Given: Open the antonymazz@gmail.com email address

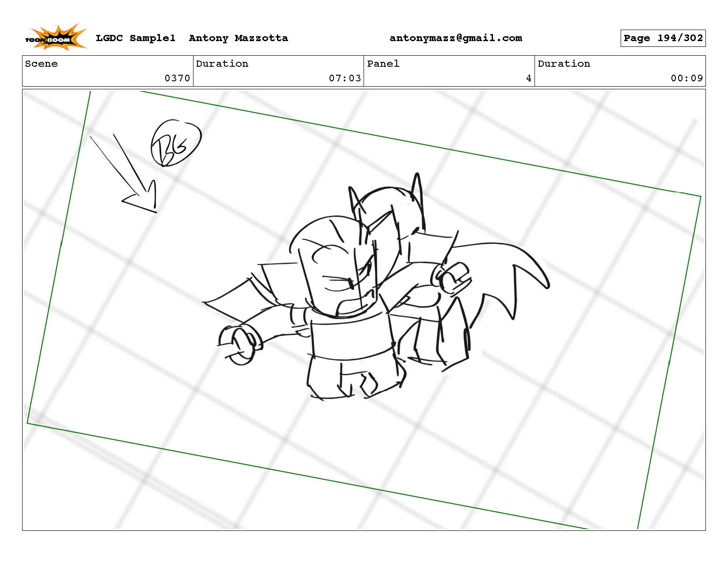Looking at the screenshot, I should pyautogui.click(x=456, y=38).
